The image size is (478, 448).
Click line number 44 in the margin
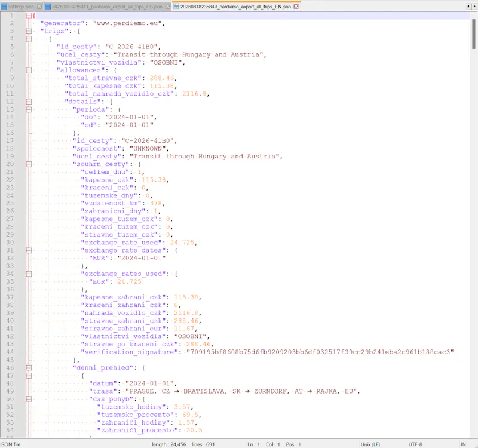[10, 352]
